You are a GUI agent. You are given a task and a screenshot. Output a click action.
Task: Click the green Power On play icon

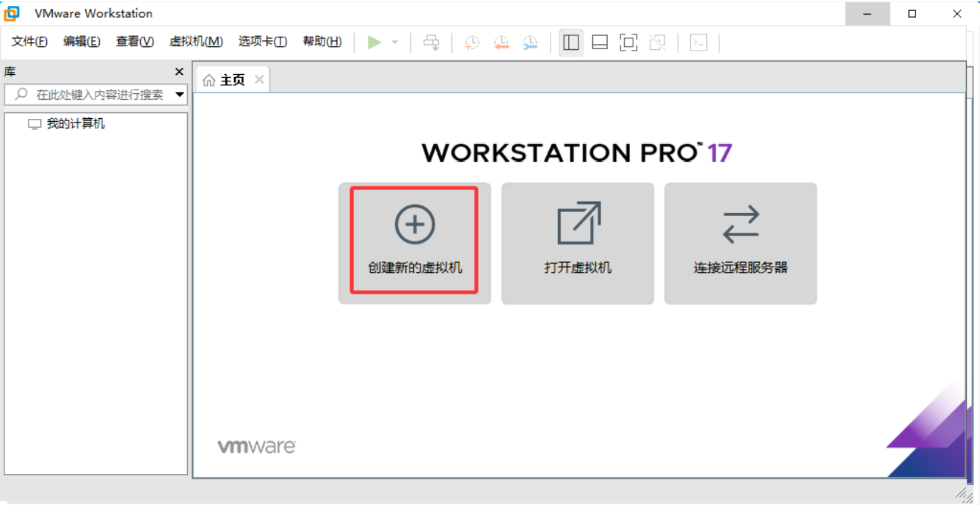pyautogui.click(x=374, y=43)
